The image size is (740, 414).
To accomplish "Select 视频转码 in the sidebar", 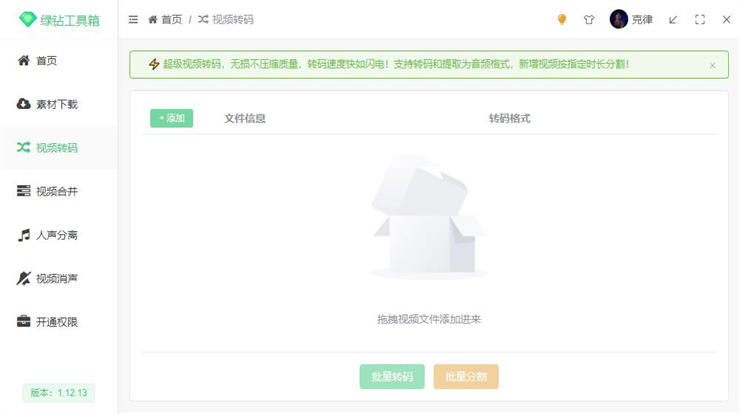I will pyautogui.click(x=59, y=147).
